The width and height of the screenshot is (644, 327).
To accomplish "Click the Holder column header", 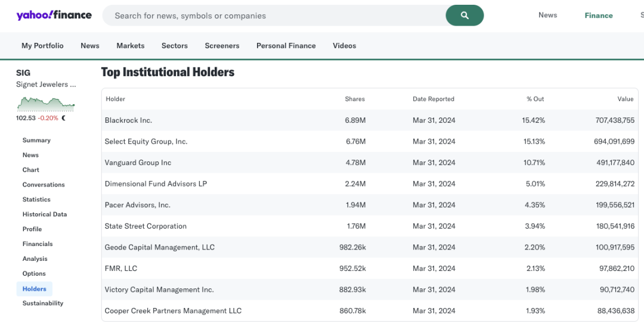I will tap(116, 99).
